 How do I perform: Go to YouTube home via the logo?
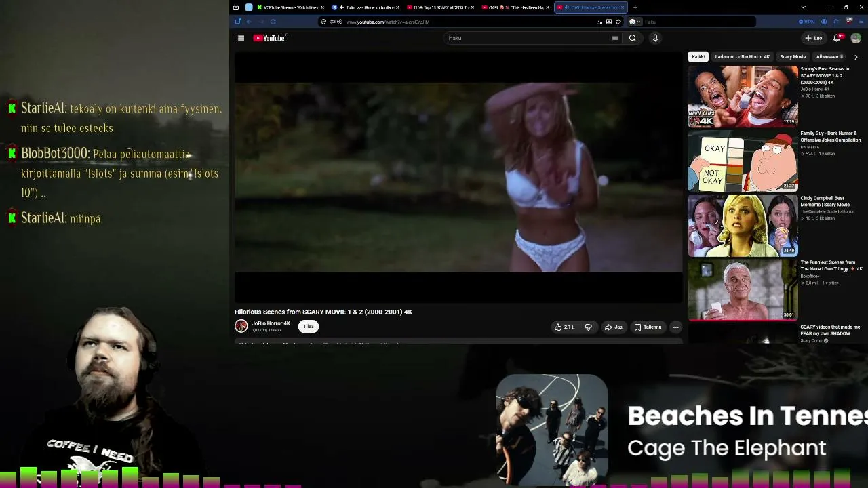coord(270,38)
